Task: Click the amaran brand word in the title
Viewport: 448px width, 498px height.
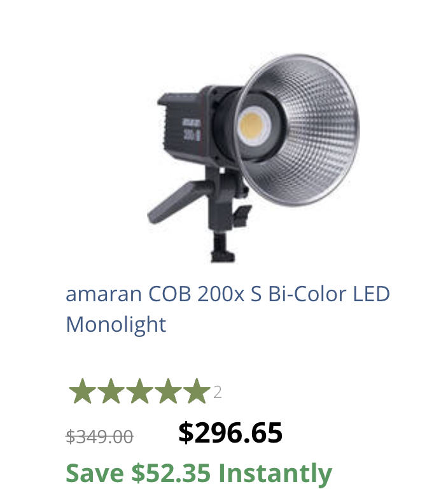Action: pos(104,294)
